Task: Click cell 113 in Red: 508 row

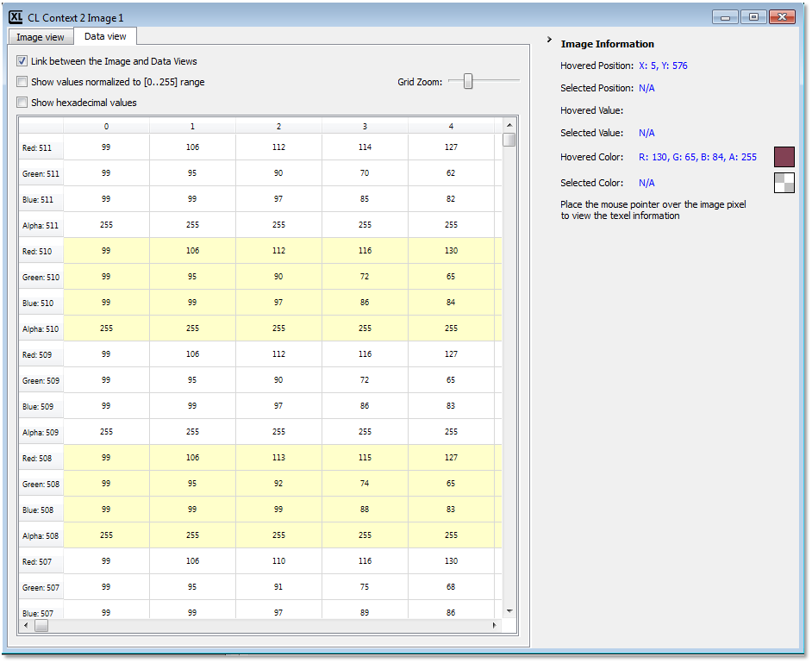Action: pyautogui.click(x=278, y=458)
